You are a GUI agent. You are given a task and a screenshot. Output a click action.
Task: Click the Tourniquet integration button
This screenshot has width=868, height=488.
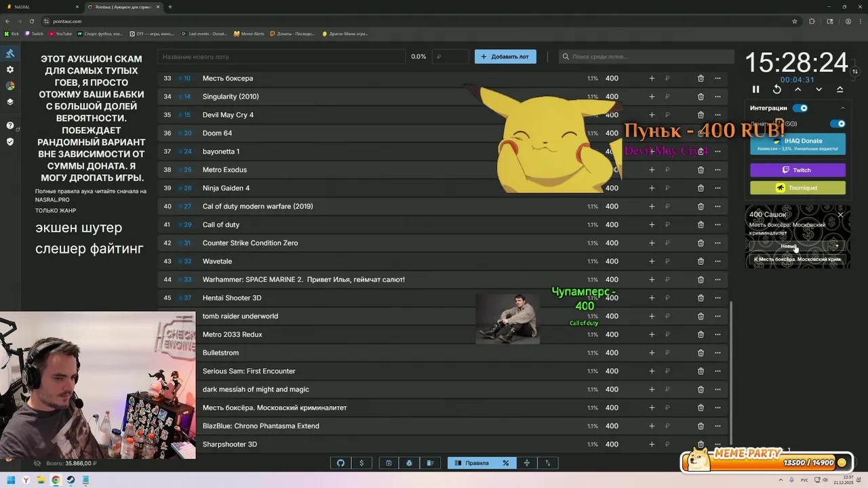(797, 188)
